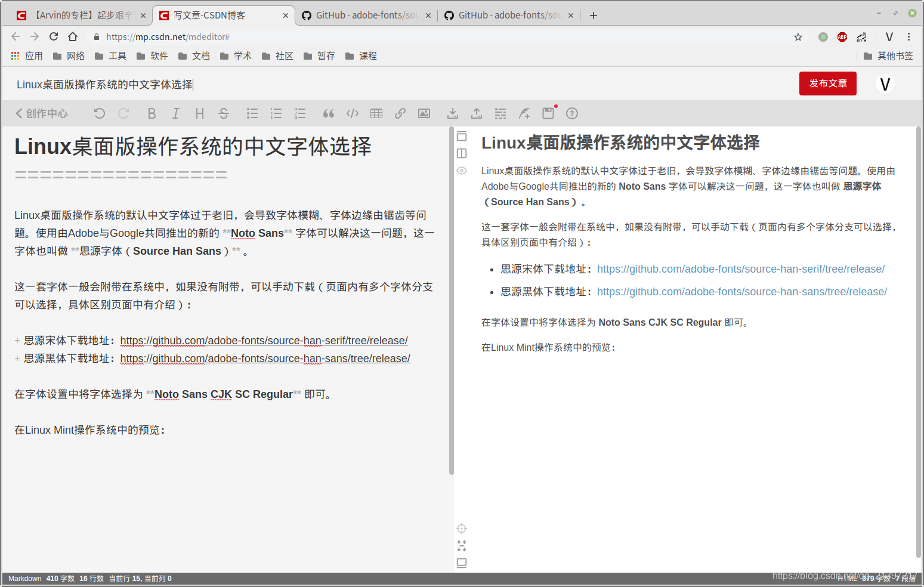
Task: Open the help question mark icon
Action: coord(572,113)
